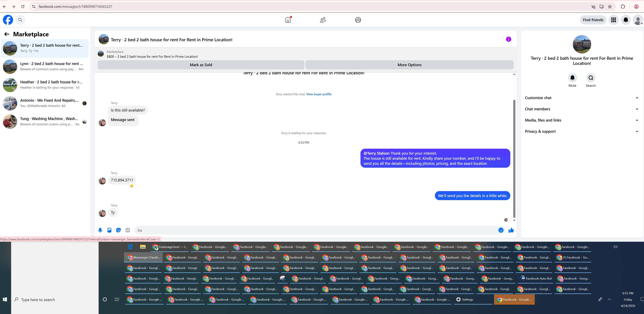Select the Antonio We Fixed And Repairs chat
The image size is (644, 314).
pyautogui.click(x=45, y=103)
